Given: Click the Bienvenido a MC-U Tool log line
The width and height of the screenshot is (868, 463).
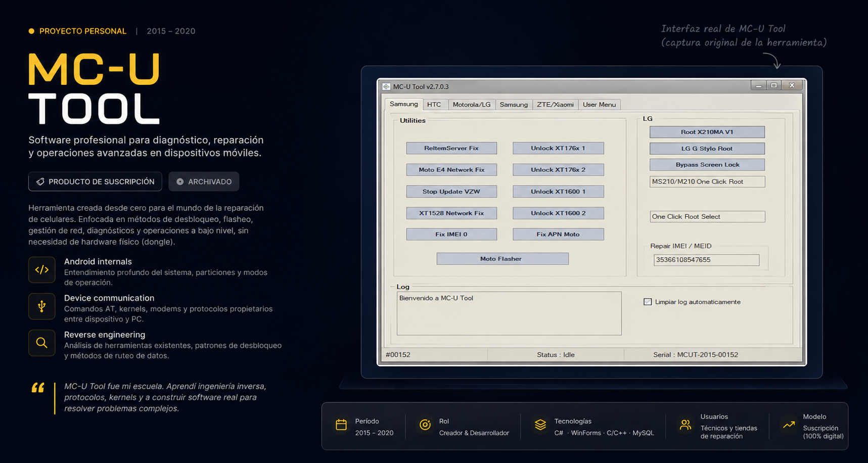Looking at the screenshot, I should [436, 298].
